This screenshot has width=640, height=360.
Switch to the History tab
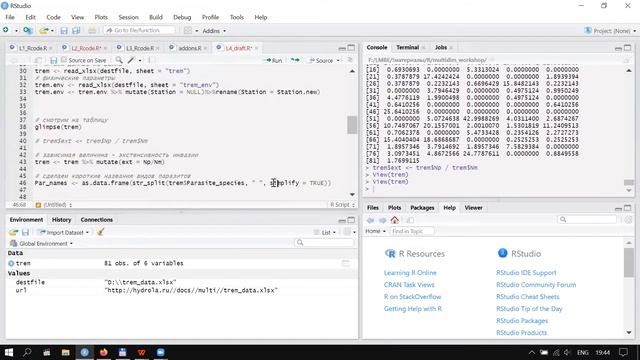62,220
